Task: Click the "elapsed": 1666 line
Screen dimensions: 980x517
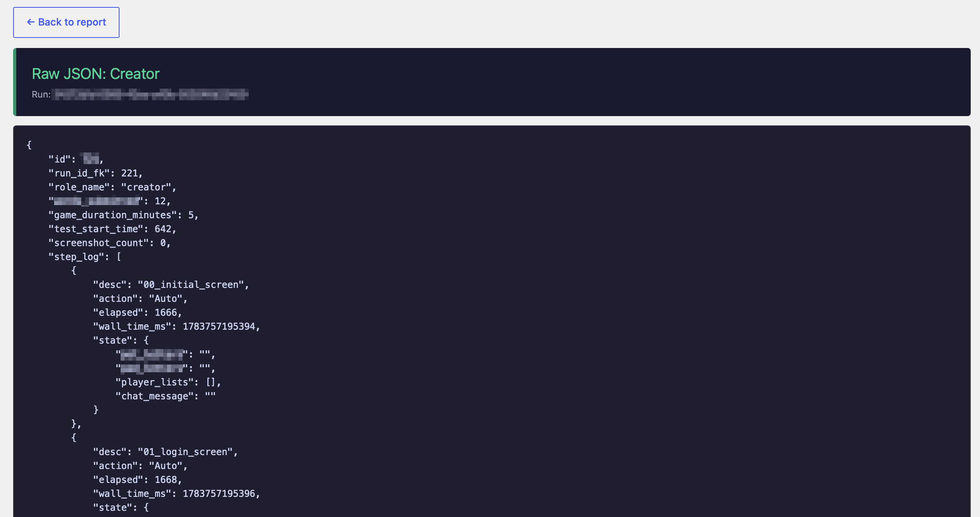Action: click(x=137, y=312)
